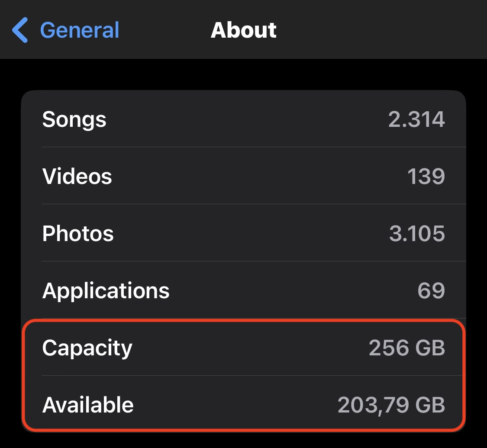Viewport: 487px width, 448px height.
Task: Click the divider between Capacity and Available
Action: tap(253, 375)
